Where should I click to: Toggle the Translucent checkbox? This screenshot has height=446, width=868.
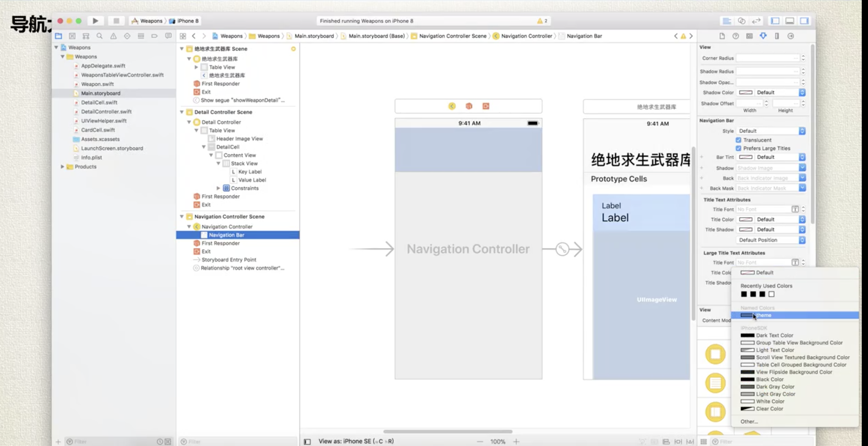[738, 140]
